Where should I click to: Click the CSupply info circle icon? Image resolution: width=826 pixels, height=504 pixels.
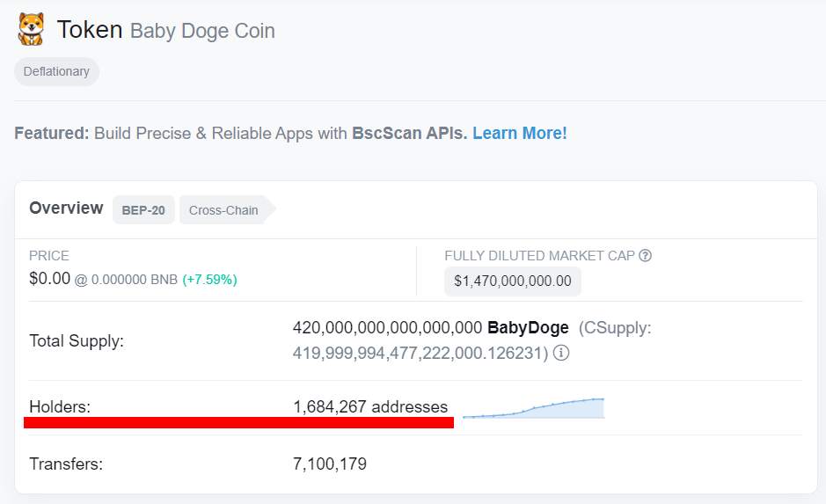[561, 353]
